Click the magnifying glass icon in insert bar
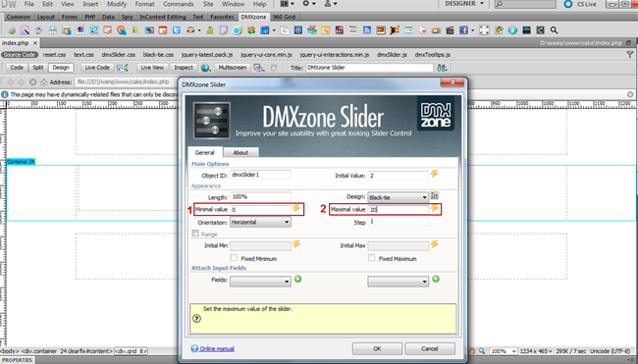The width and height of the screenshot is (638, 364). point(554,30)
